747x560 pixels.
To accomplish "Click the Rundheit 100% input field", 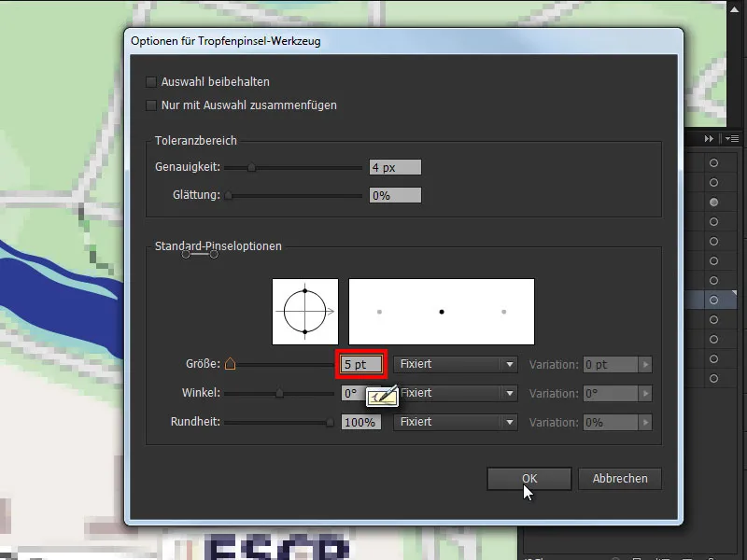I will (x=361, y=423).
